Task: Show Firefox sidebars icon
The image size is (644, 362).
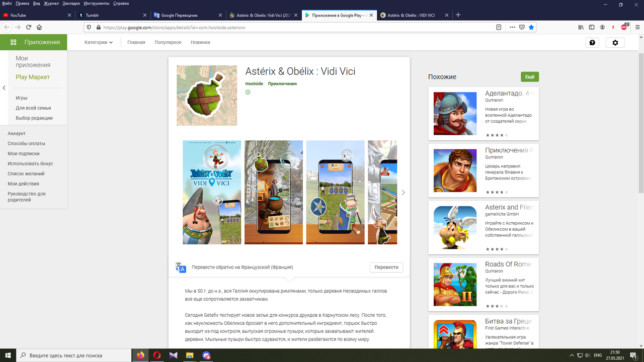Action: pos(592,27)
